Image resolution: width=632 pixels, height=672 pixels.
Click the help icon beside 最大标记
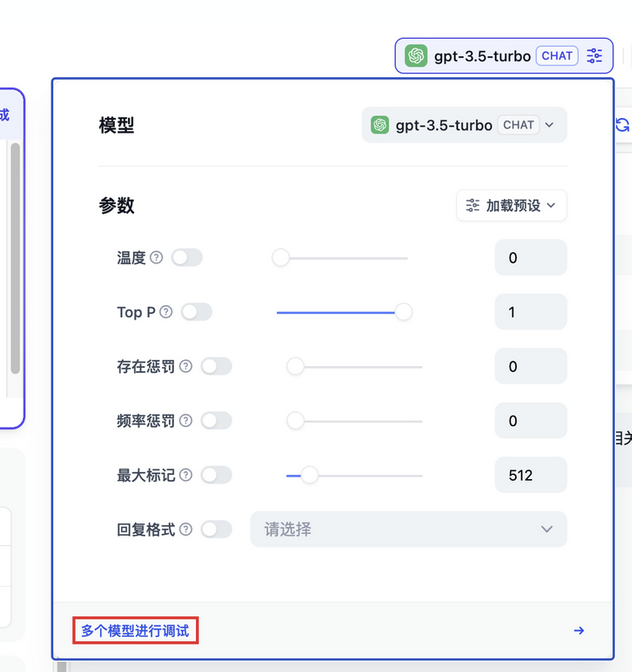[x=185, y=475]
